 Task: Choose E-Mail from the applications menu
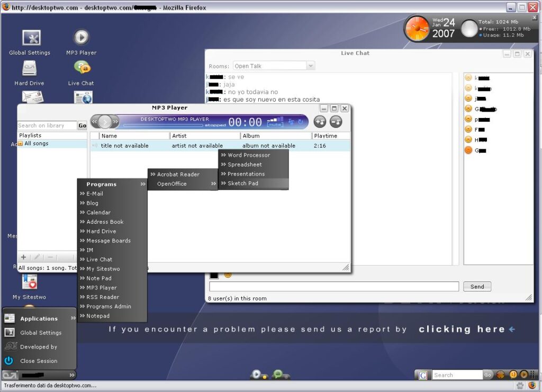[x=112, y=194]
